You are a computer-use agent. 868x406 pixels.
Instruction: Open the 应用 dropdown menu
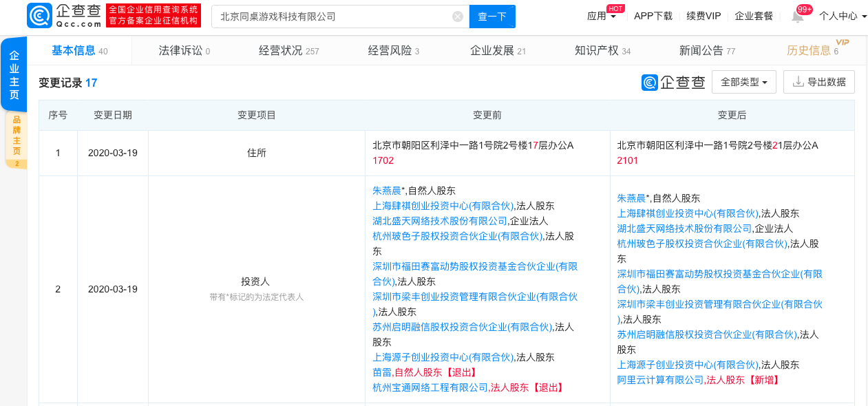[602, 17]
